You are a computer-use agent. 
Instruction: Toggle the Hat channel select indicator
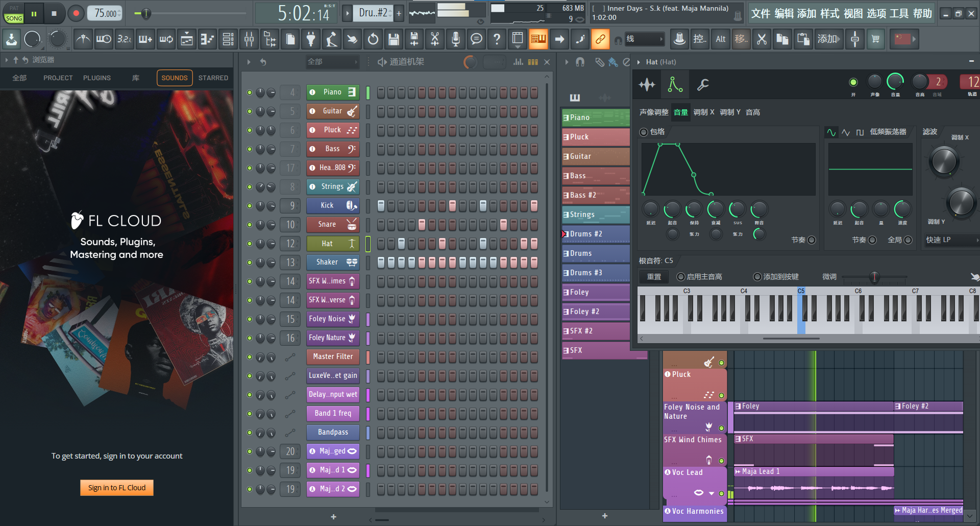368,244
